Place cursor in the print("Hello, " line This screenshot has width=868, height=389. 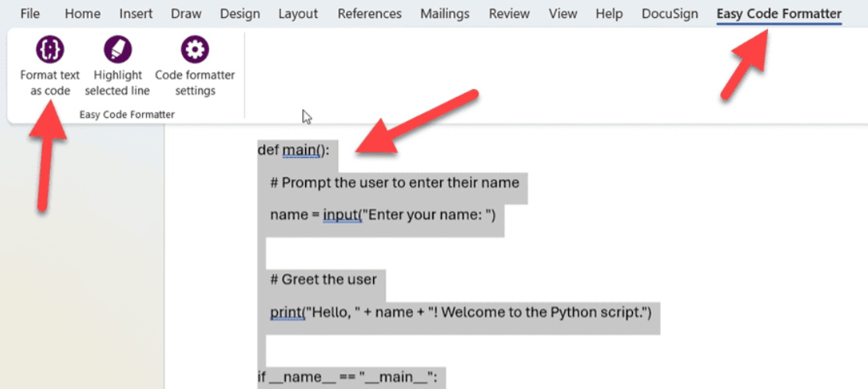tap(461, 312)
